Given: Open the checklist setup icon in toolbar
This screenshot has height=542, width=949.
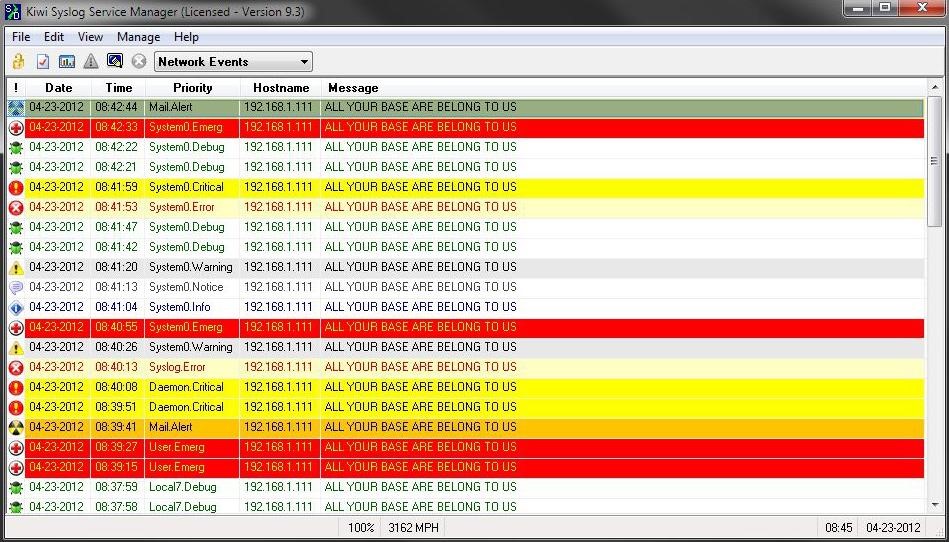Looking at the screenshot, I should 42,62.
